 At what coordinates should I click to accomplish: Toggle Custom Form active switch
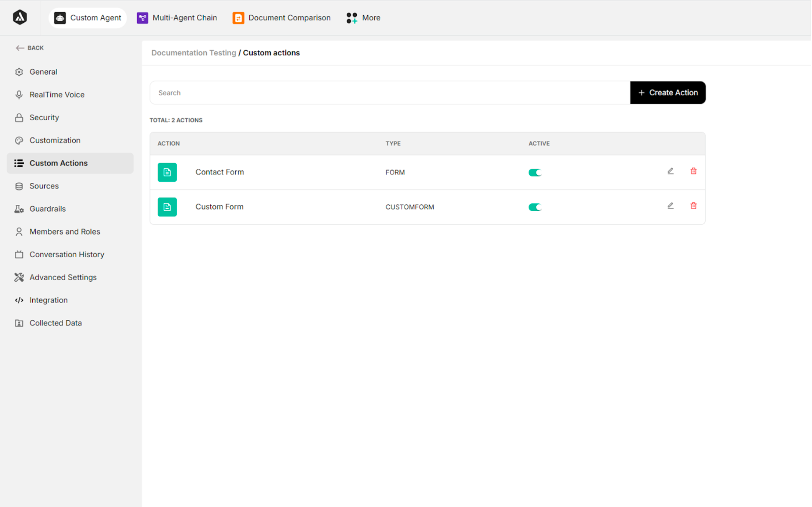click(535, 207)
